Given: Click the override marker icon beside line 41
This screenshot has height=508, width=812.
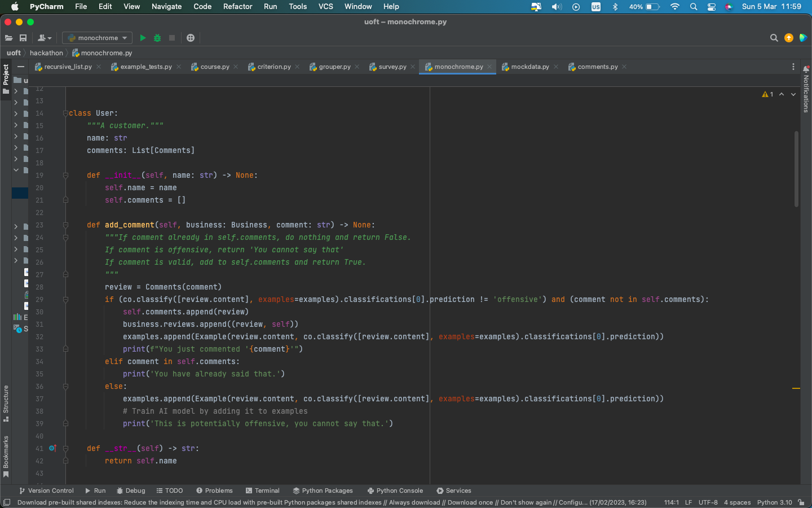Looking at the screenshot, I should coord(52,448).
